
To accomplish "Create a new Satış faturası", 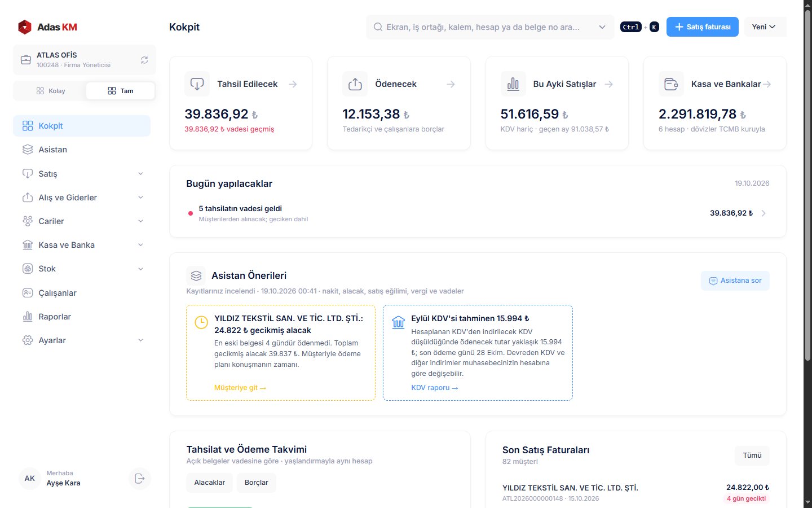I will tap(703, 27).
